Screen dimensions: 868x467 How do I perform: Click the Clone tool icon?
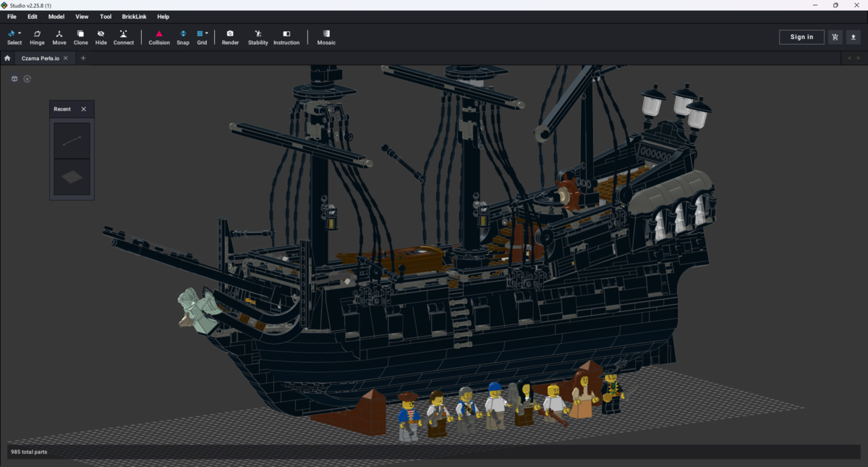coord(80,38)
